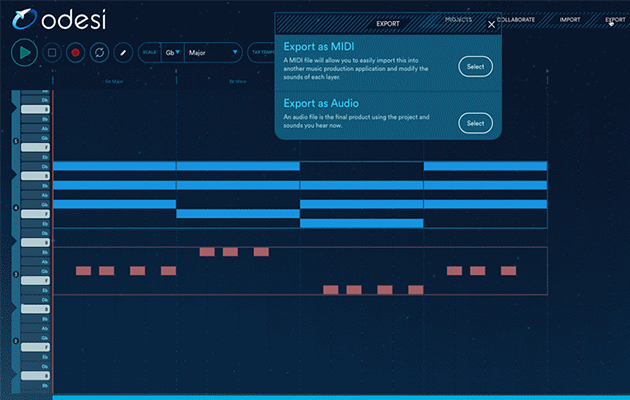Screen dimensions: 630x400
Task: Expand the Major scale dropdown
Action: [213, 51]
